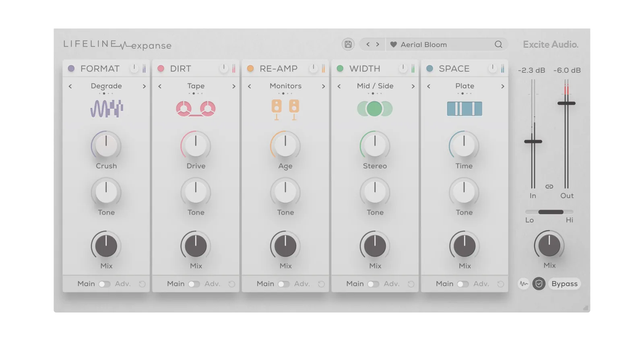The height and width of the screenshot is (341, 644).
Task: Select previous FORMAT mode before Degrade
Action: (x=70, y=86)
